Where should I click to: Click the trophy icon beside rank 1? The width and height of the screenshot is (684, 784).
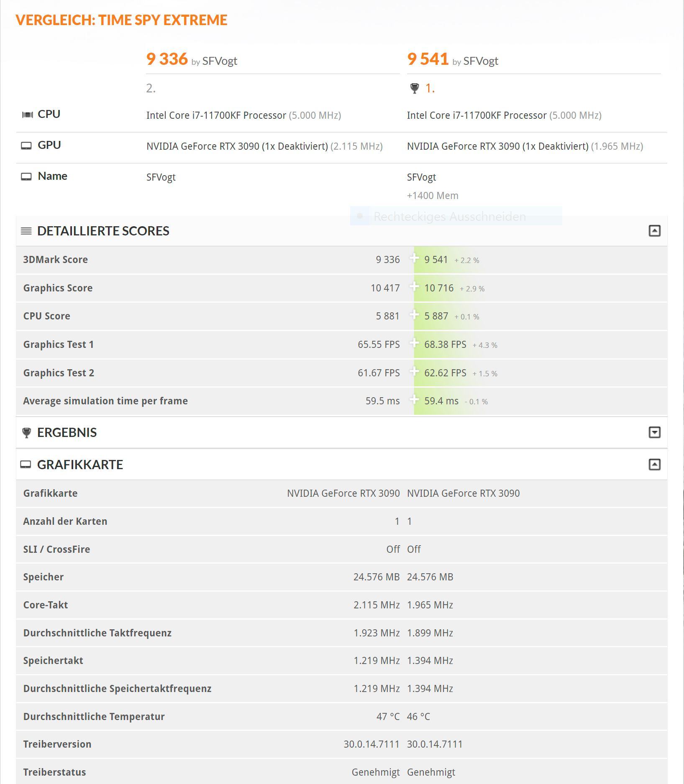(x=415, y=88)
